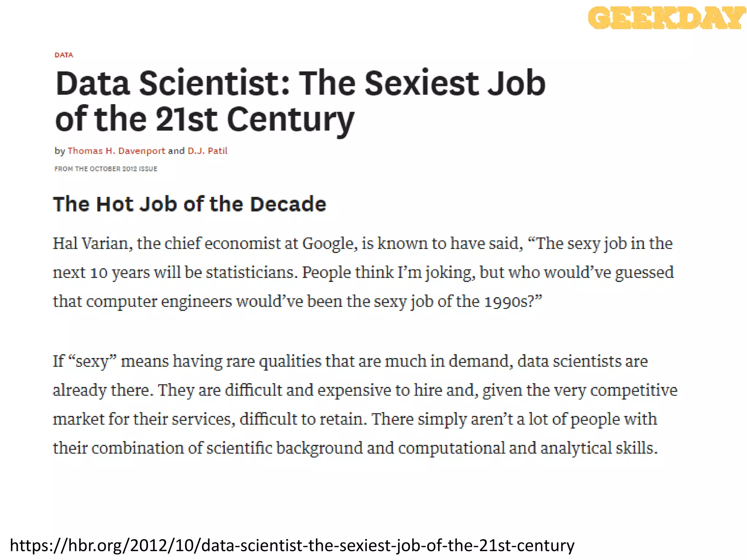
Task: Click 'of the 21st Century' title line
Action: pos(204,120)
